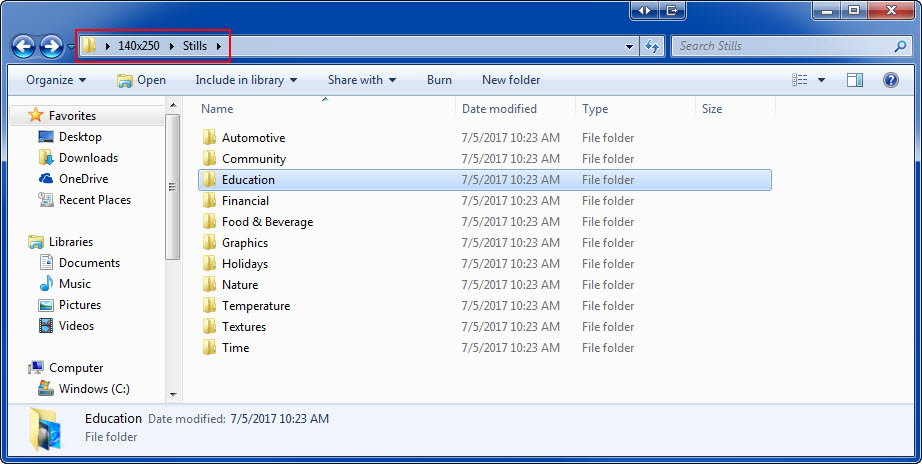
Task: Click the Help question mark icon
Action: point(891,80)
